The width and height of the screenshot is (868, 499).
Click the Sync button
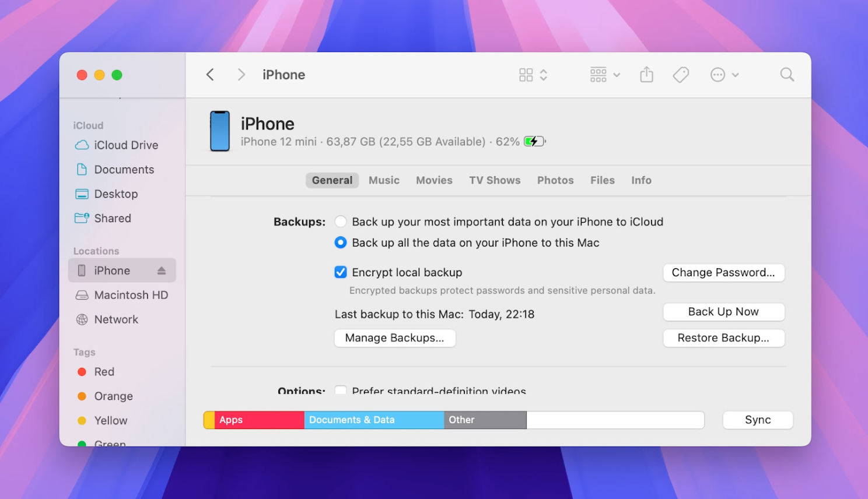pyautogui.click(x=758, y=420)
